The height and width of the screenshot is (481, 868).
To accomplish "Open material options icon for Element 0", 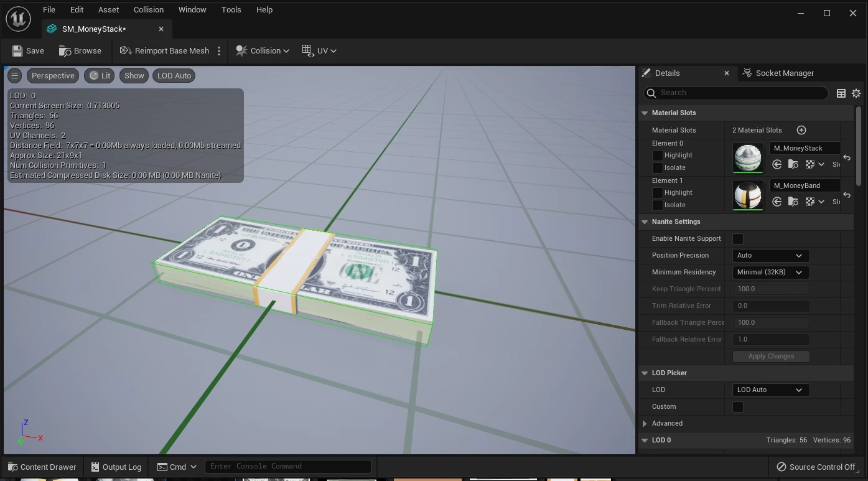I will tap(810, 164).
